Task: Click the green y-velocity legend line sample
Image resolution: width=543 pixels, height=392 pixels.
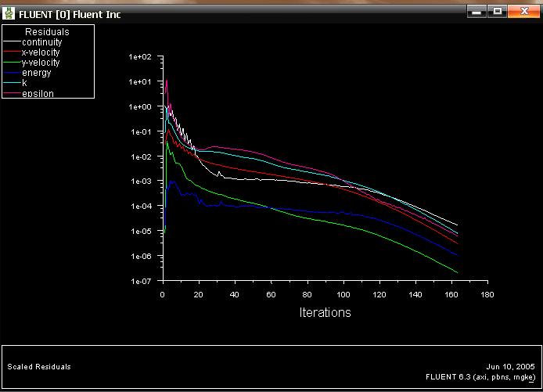Action: 12,62
